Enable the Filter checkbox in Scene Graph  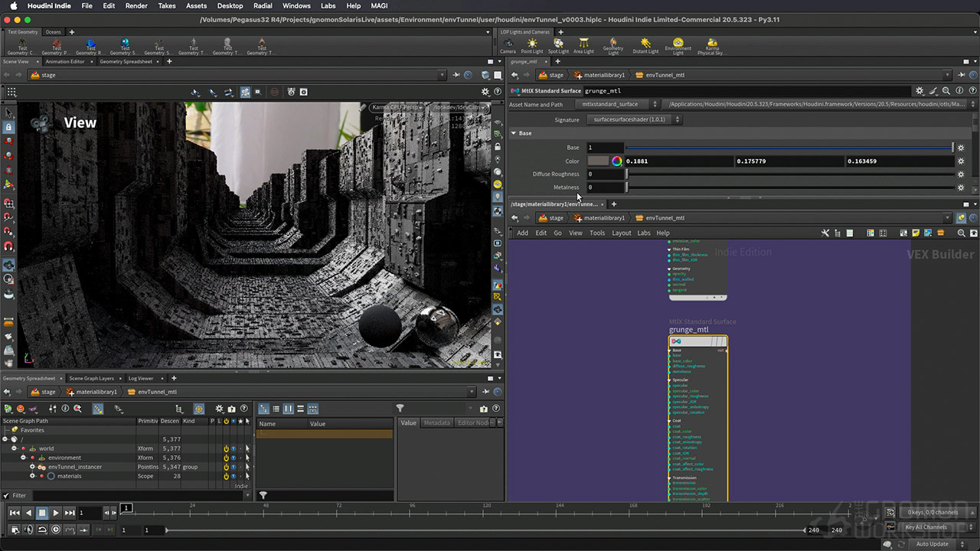pos(7,495)
